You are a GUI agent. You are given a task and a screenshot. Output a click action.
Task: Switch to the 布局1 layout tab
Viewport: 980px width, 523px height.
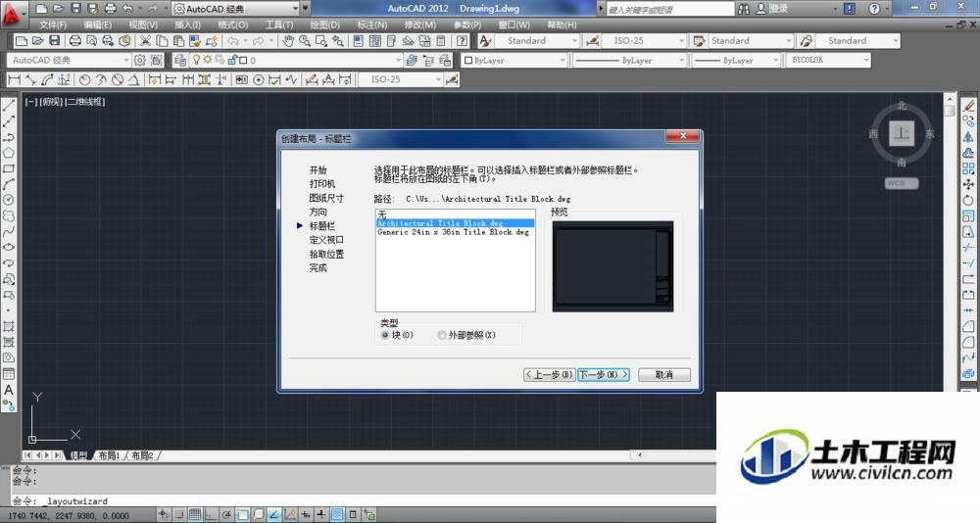(110, 455)
